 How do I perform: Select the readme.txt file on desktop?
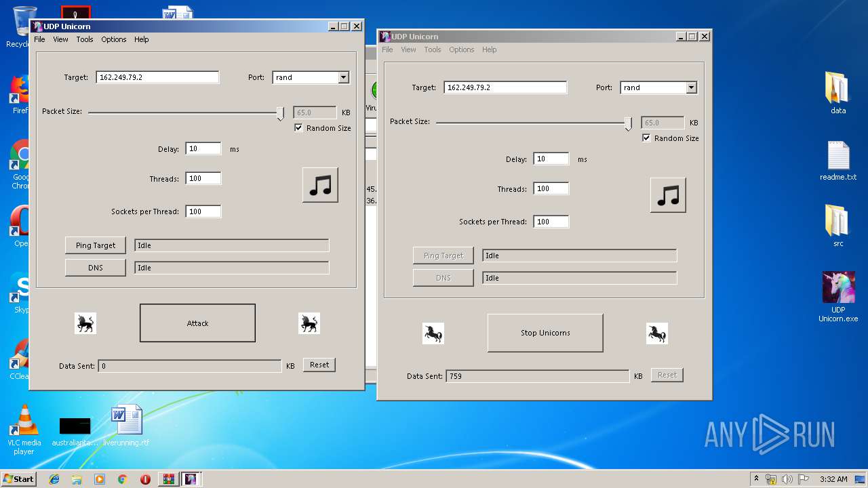click(x=838, y=161)
